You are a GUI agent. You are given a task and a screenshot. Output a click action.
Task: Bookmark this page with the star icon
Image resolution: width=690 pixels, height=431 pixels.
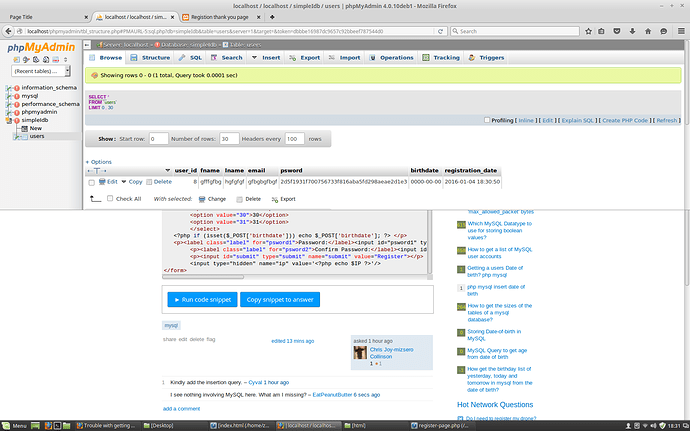588,31
